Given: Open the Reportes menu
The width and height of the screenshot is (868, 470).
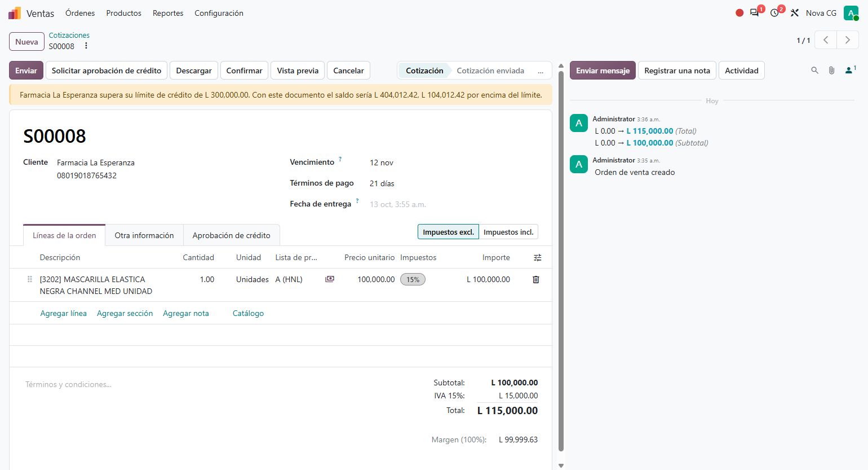Looking at the screenshot, I should pyautogui.click(x=168, y=13).
